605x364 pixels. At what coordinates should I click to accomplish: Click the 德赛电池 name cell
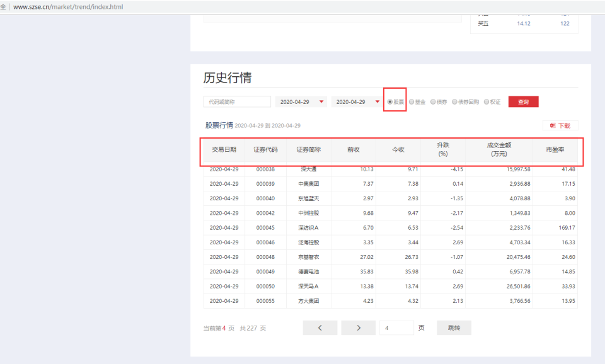309,272
